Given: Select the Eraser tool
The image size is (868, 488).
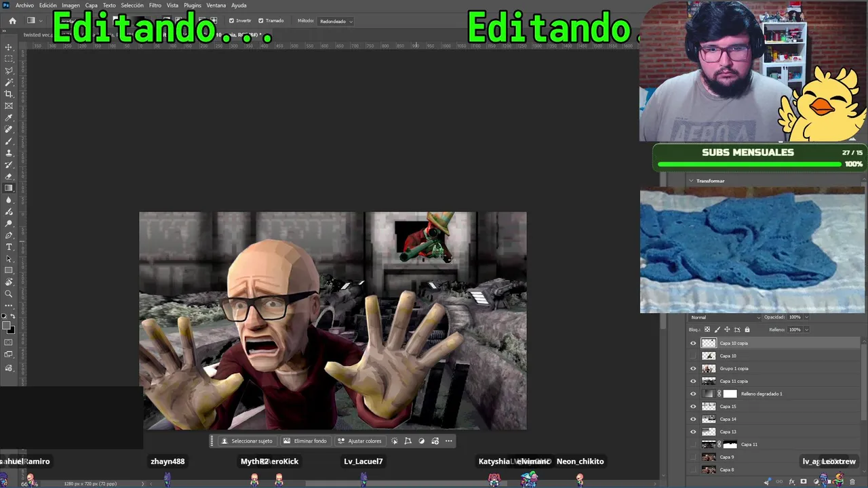Looking at the screenshot, I should [x=9, y=176].
